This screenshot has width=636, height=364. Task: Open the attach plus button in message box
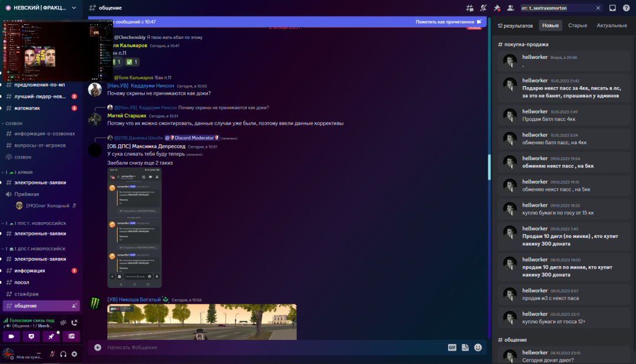98,348
